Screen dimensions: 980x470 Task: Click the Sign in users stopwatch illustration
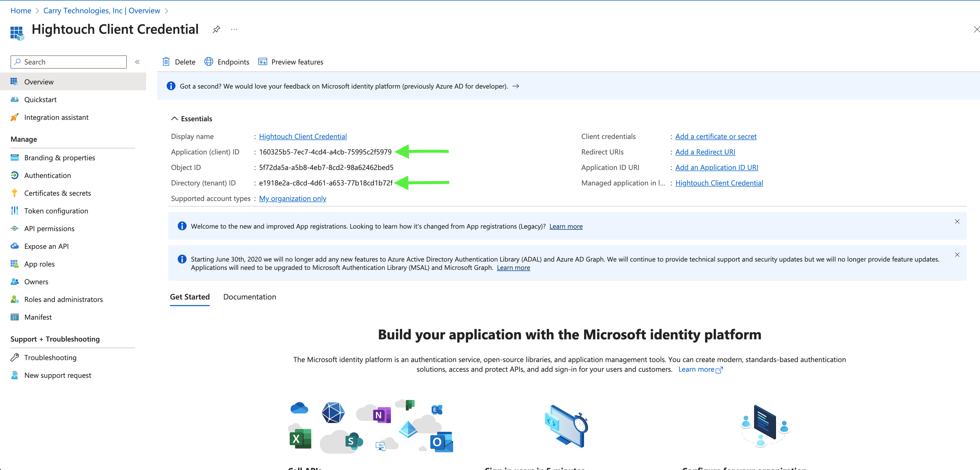click(x=566, y=426)
